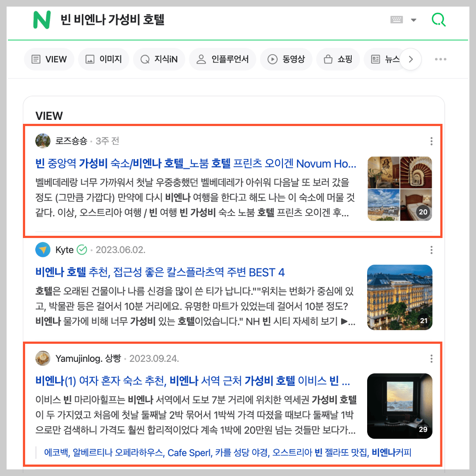Open snippet starting 이비스 빈 마리아힐프는
The width and height of the screenshot is (476, 476).
[196, 415]
